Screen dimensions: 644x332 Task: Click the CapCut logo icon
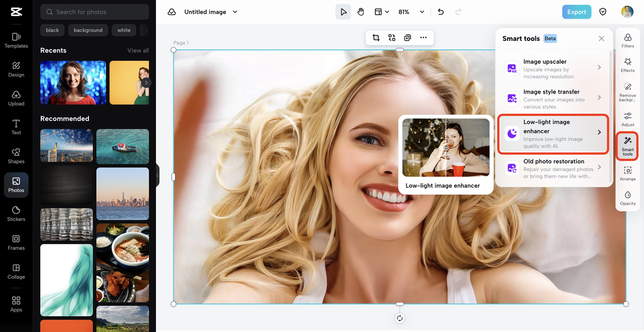(x=16, y=12)
